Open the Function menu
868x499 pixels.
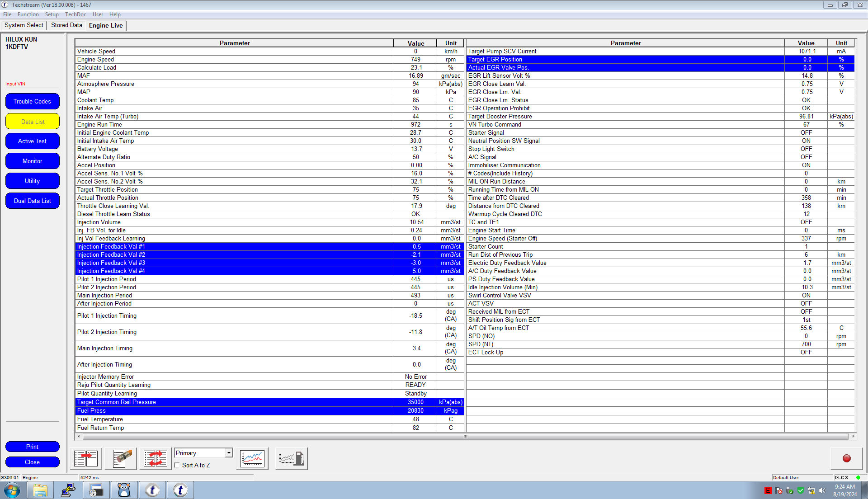pyautogui.click(x=28, y=14)
